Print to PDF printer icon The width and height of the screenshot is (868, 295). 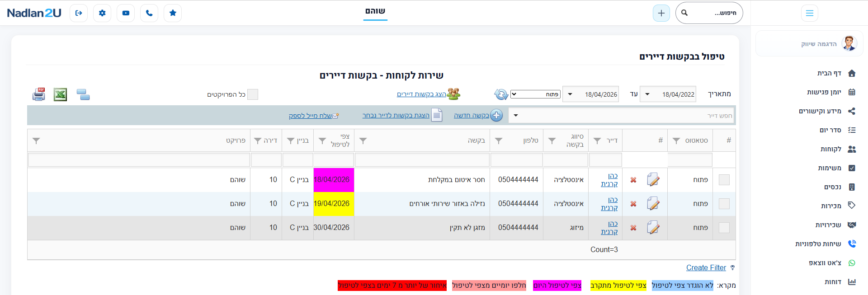point(39,94)
